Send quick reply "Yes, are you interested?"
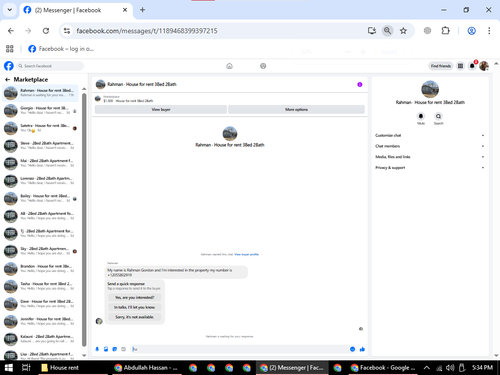Viewport: 500px width, 375px height. point(135,297)
